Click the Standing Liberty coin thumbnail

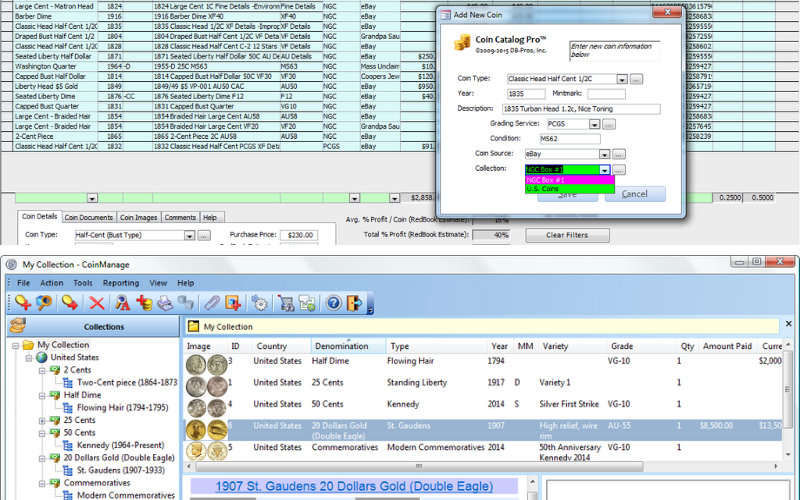click(x=206, y=386)
